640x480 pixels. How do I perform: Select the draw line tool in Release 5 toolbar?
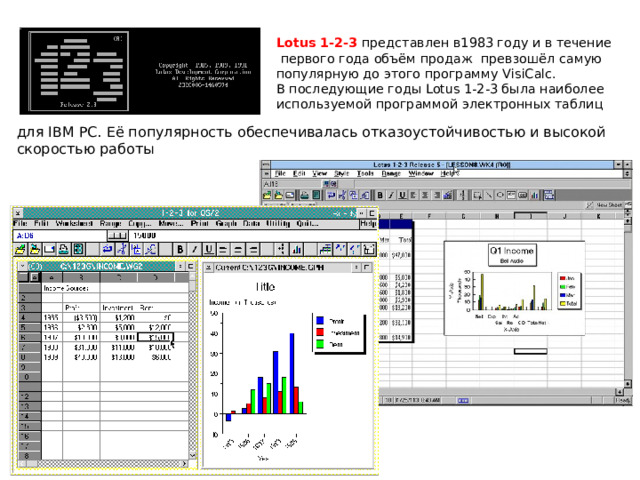coord(489,195)
